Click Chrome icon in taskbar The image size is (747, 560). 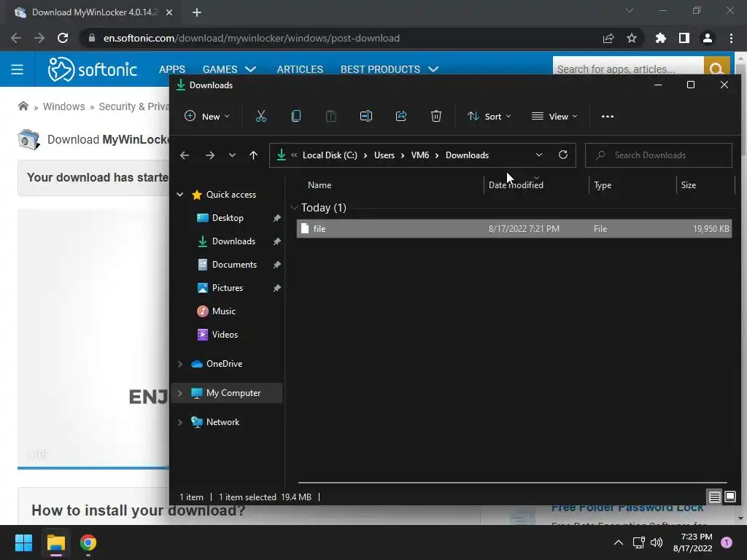coord(88,542)
